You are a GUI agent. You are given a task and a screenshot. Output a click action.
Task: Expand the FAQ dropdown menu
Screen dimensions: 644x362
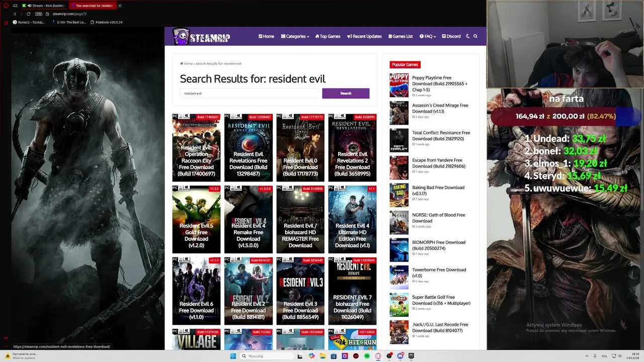pyautogui.click(x=428, y=36)
